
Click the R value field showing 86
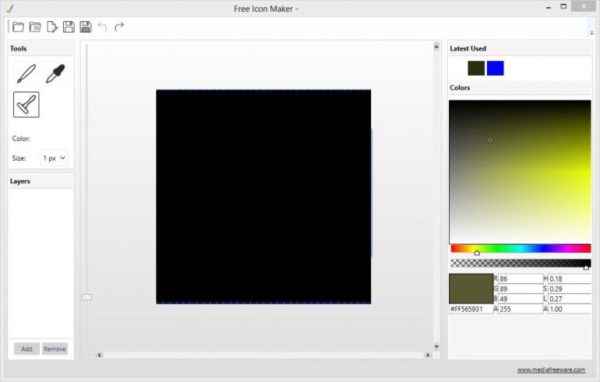coord(520,279)
